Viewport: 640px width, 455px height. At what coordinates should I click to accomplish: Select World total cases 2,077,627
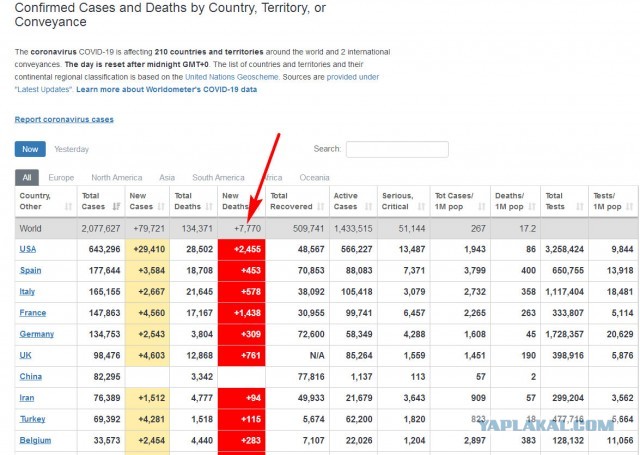tap(101, 229)
